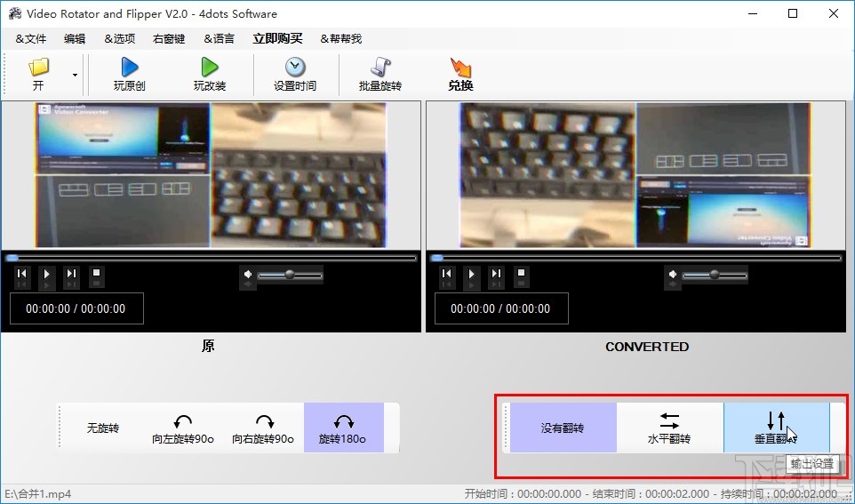Adjust the original player's volume slider
855x504 pixels.
(x=290, y=276)
